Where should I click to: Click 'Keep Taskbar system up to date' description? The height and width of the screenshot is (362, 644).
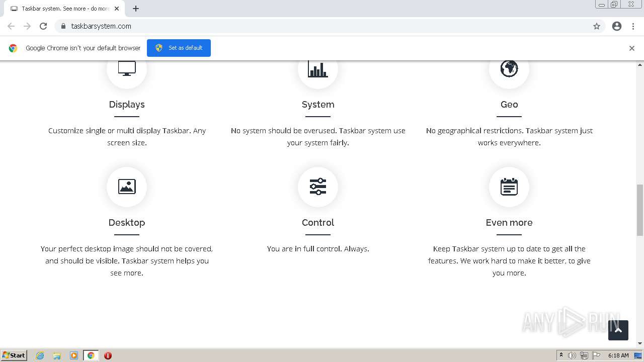[509, 261]
